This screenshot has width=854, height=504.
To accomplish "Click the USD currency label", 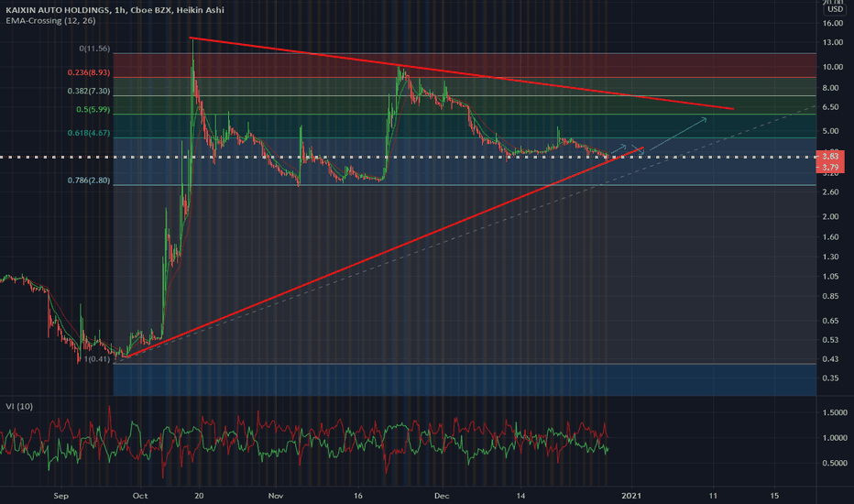I will (835, 9).
